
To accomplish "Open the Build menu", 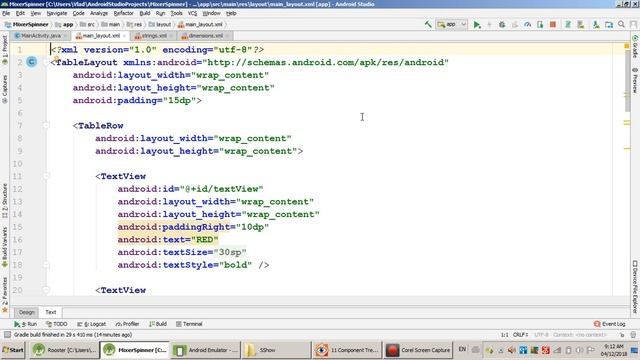I will (x=145, y=13).
